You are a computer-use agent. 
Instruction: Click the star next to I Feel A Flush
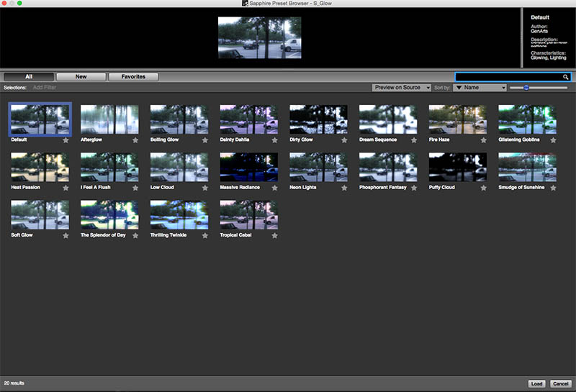click(135, 188)
